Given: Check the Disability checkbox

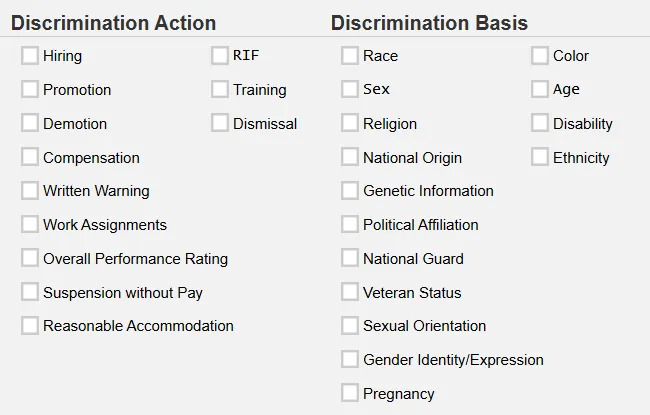Looking at the screenshot, I should [x=540, y=124].
